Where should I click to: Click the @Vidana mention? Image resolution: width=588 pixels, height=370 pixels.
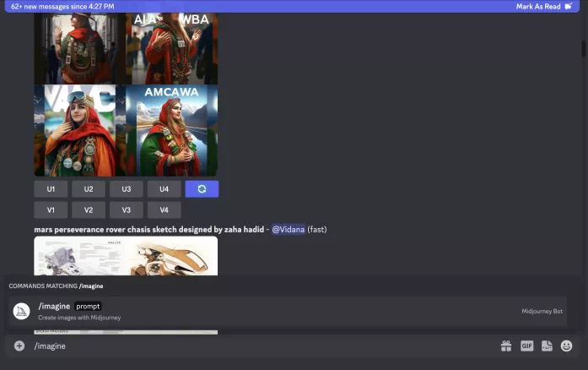(x=287, y=229)
